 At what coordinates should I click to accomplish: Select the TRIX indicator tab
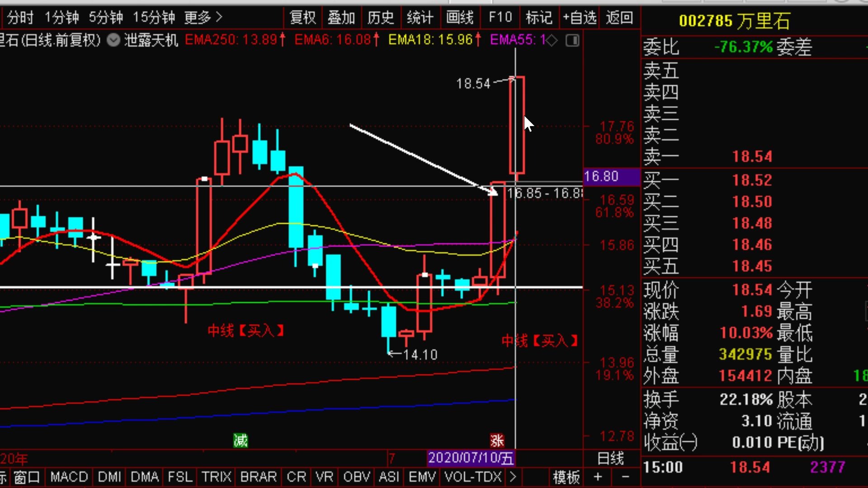[x=217, y=477]
